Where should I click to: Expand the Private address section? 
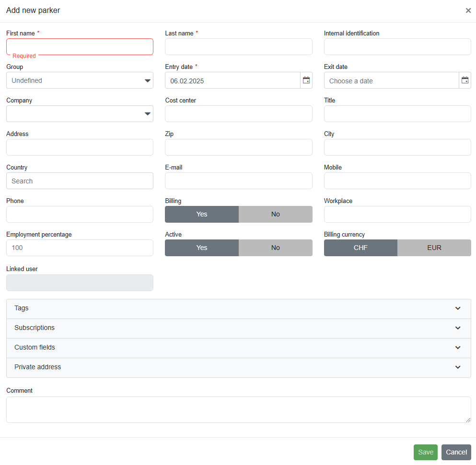(x=239, y=367)
